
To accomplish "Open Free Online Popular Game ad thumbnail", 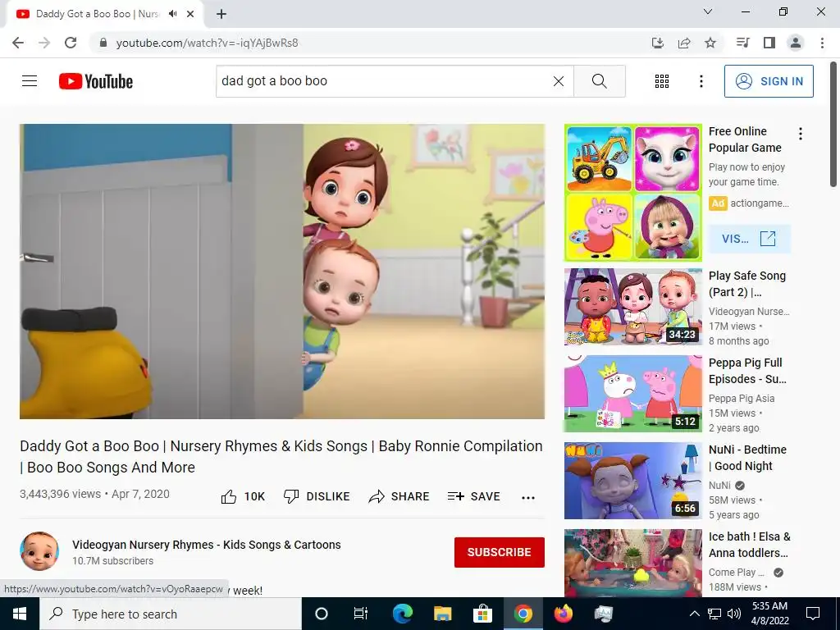I will click(x=632, y=193).
